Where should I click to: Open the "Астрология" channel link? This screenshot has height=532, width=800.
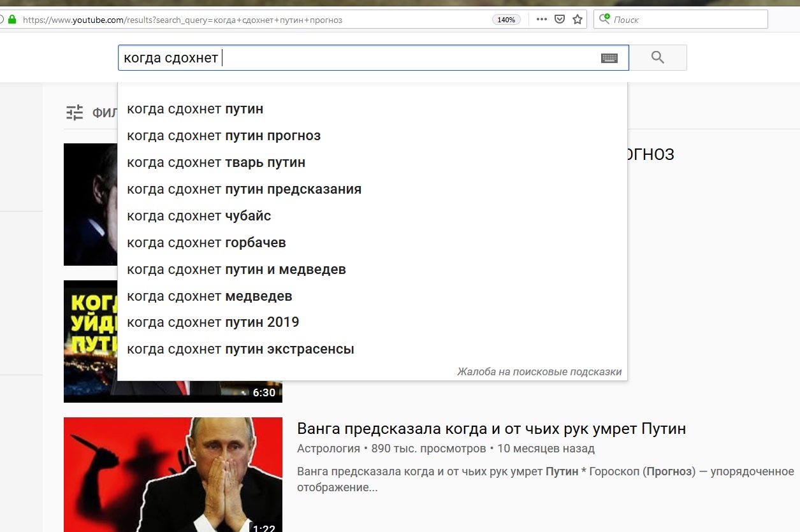click(x=328, y=449)
